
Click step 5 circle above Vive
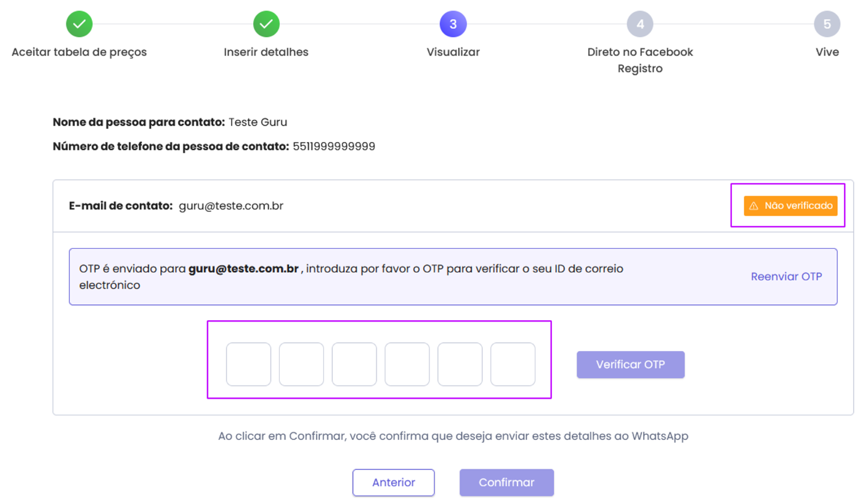point(827,24)
